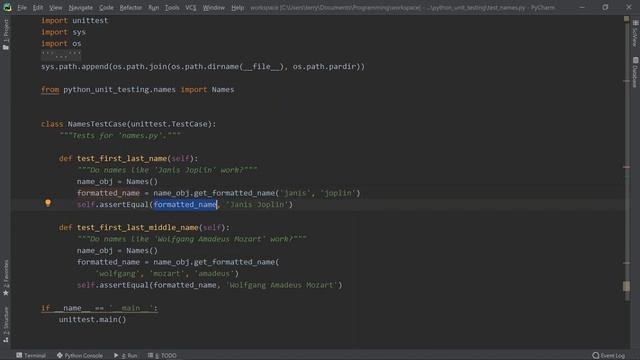The width and height of the screenshot is (640, 360).
Task: Open the TODO tool window
Action: coord(162,356)
